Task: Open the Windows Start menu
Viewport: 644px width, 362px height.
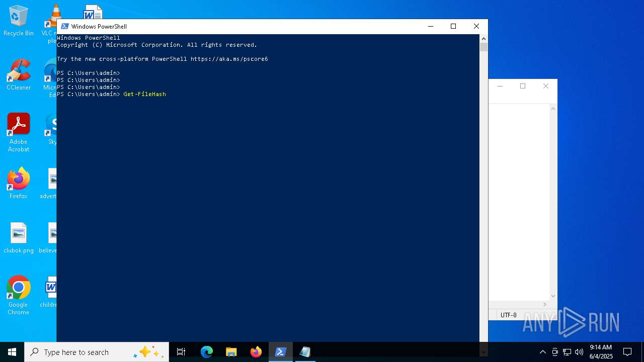Action: point(12,352)
